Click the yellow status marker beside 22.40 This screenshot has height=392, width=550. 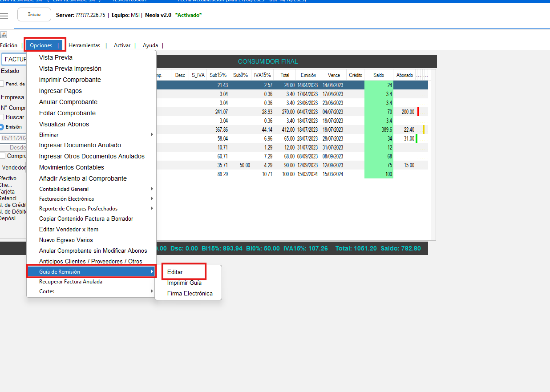pyautogui.click(x=424, y=129)
